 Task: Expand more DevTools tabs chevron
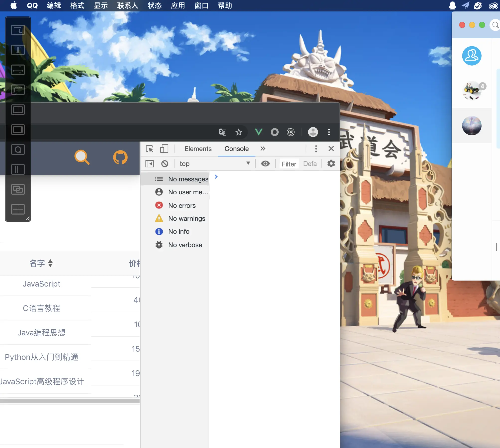[263, 149]
